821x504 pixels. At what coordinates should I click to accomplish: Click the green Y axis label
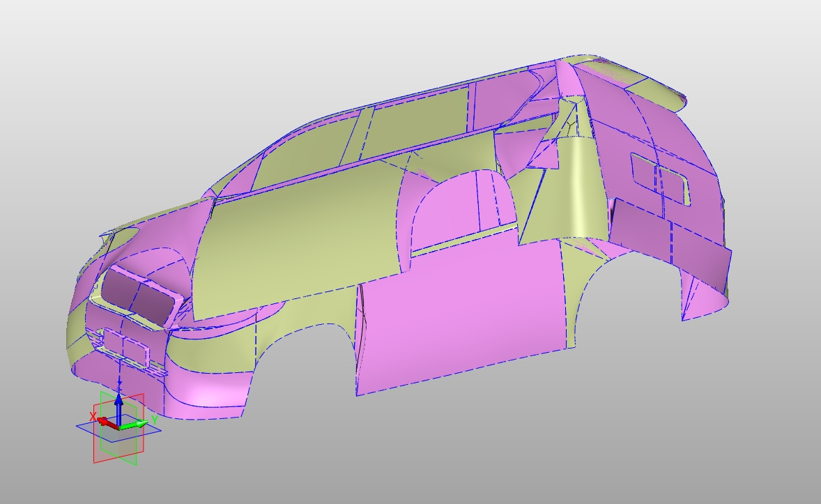tap(154, 420)
